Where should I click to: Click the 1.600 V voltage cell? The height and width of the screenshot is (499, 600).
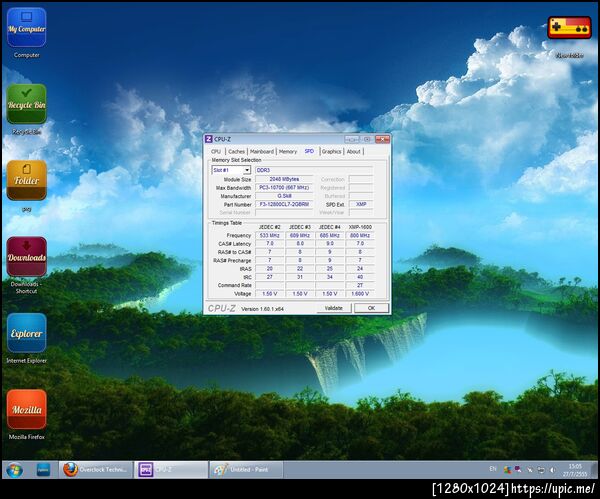(360, 294)
